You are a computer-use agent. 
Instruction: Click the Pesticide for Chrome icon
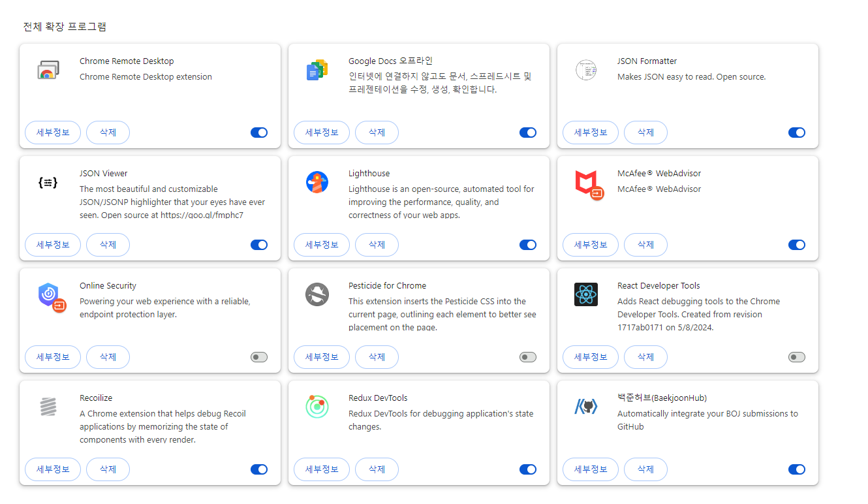[317, 294]
